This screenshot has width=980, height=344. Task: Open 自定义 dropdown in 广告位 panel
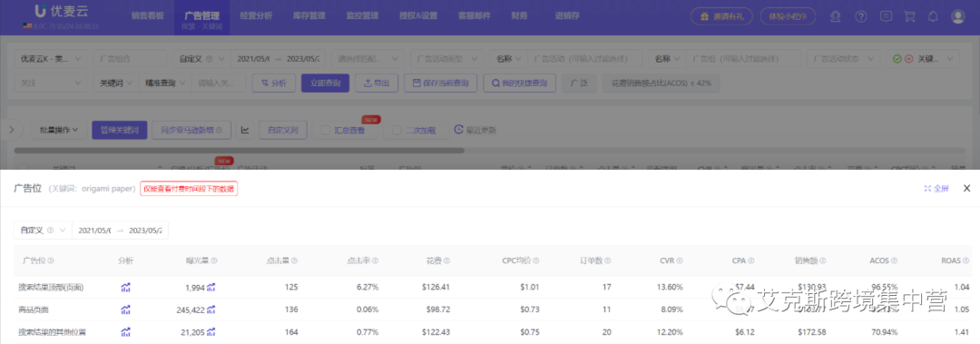[x=44, y=230]
